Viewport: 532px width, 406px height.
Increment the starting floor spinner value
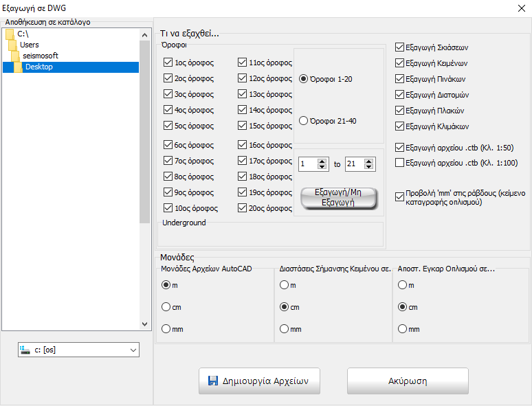pos(322,161)
